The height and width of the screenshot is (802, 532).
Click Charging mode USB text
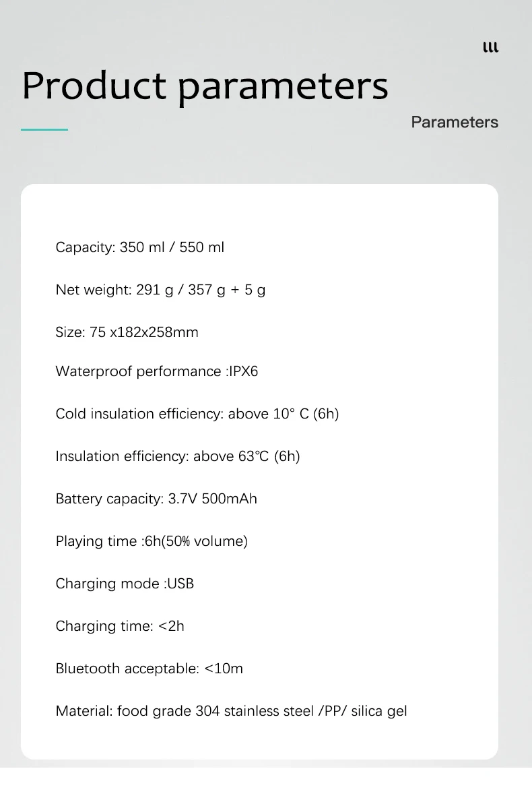tap(125, 584)
